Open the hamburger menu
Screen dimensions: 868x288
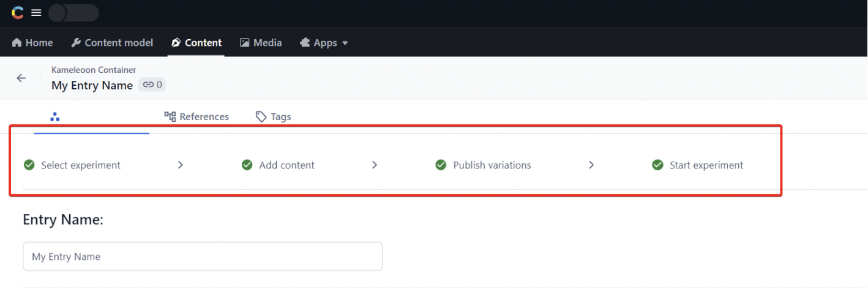[x=37, y=13]
